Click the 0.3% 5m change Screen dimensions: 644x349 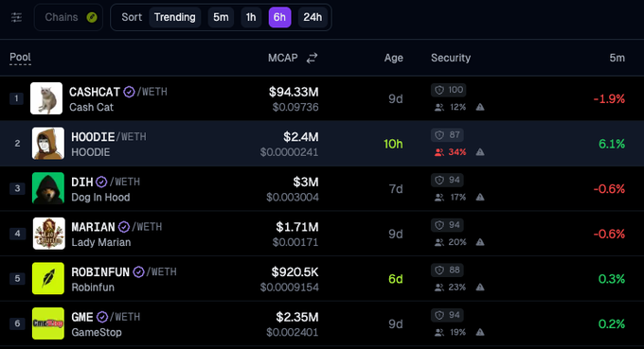pos(612,279)
